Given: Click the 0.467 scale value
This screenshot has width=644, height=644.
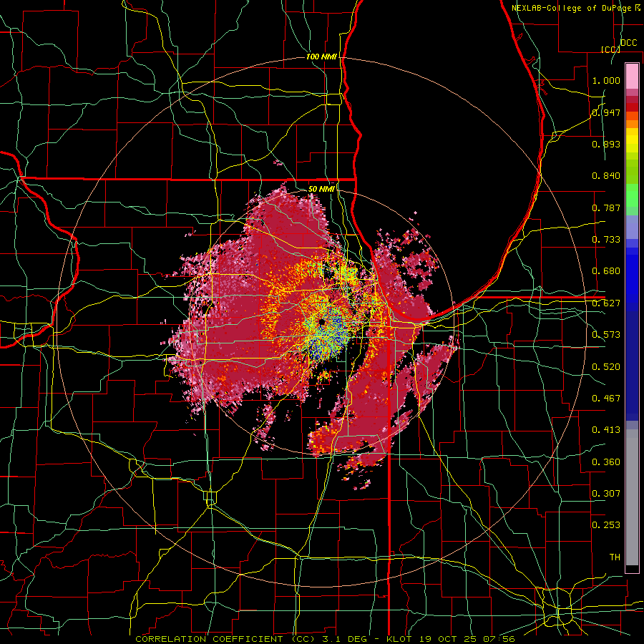Looking at the screenshot, I should (x=606, y=399).
